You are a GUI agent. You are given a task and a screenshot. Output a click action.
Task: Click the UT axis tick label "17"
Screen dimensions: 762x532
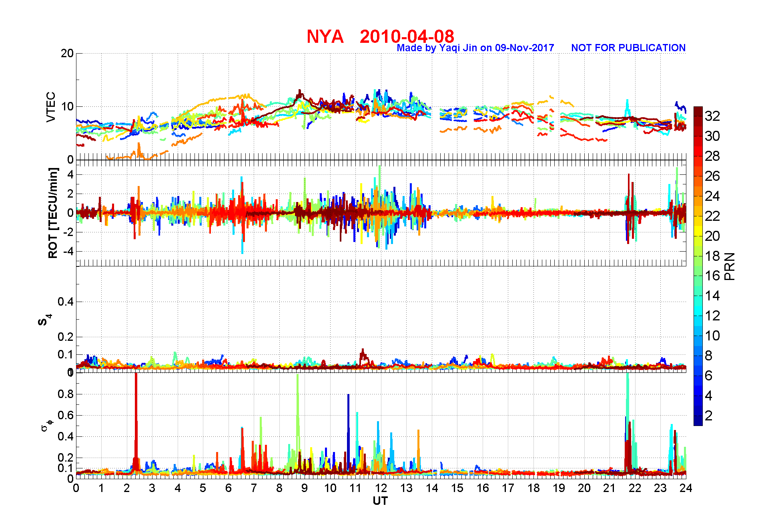(x=508, y=488)
